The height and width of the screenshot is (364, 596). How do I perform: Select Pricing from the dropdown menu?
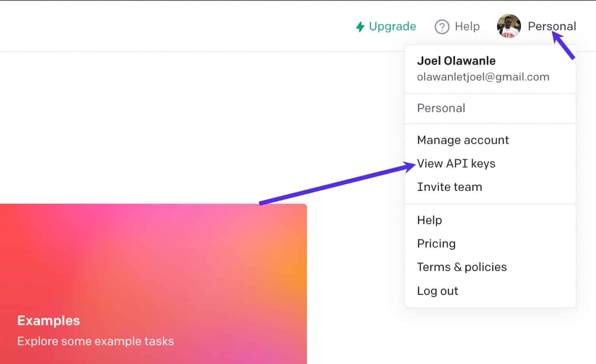coord(436,243)
